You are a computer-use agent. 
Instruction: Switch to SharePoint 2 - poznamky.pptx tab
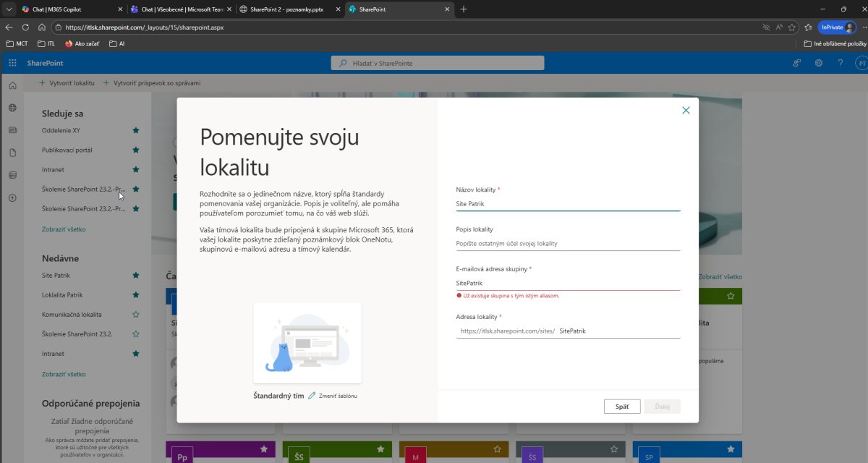[x=293, y=9]
